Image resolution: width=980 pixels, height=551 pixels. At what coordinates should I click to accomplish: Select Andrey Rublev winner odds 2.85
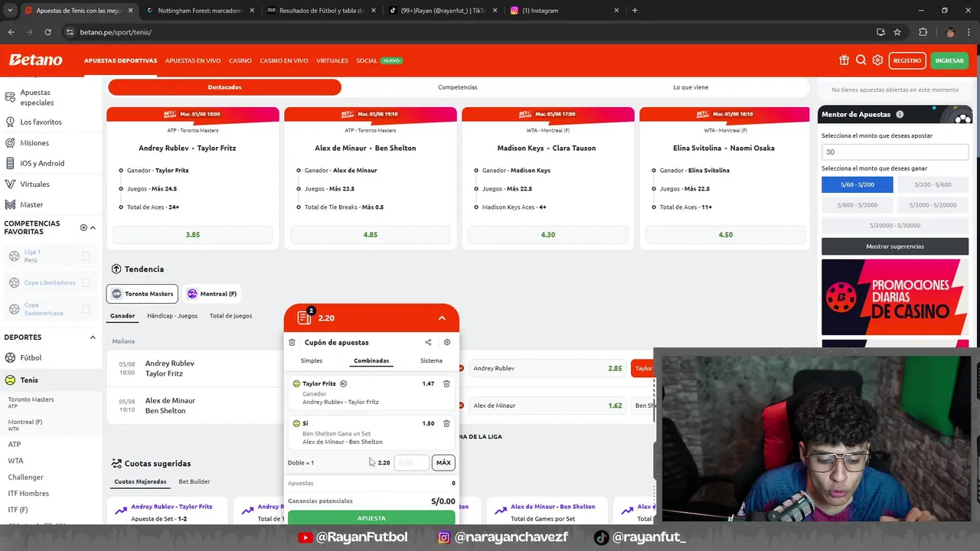point(548,368)
